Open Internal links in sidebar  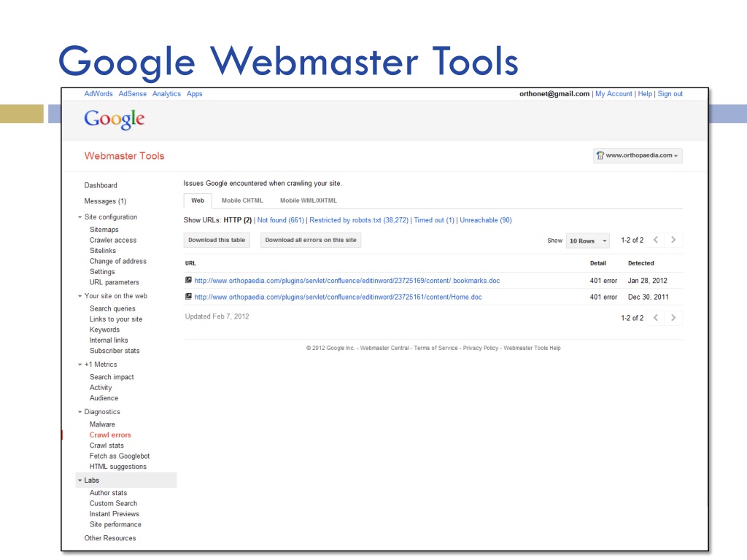pos(109,340)
